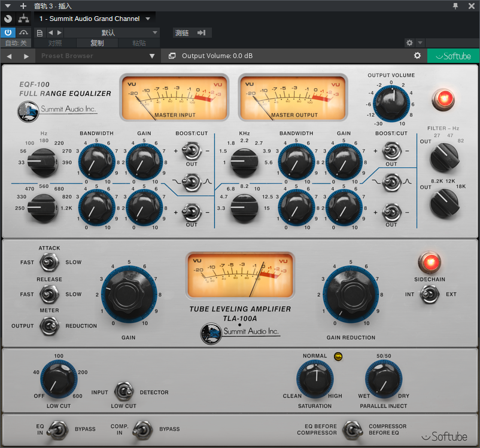
Task: Flip the Sidechain Int/Ext switch
Action: pos(429,294)
